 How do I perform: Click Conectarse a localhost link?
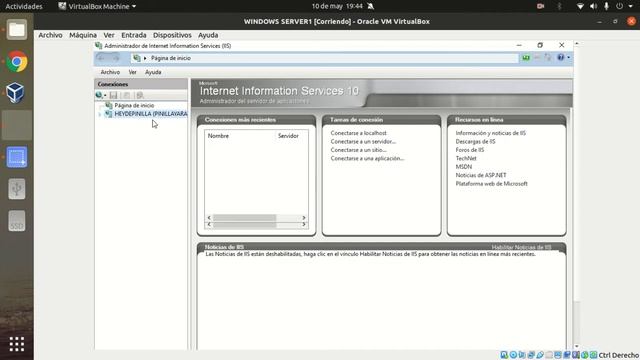(x=358, y=133)
